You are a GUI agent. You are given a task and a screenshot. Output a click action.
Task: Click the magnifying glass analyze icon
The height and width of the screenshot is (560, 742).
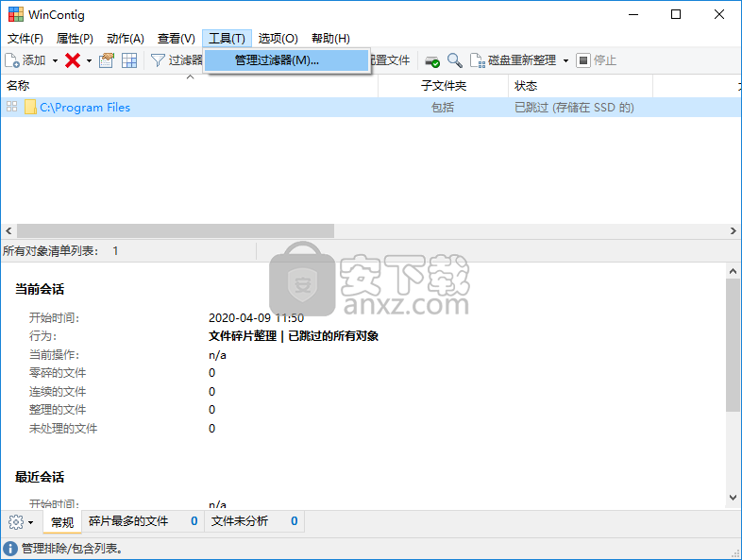455,60
